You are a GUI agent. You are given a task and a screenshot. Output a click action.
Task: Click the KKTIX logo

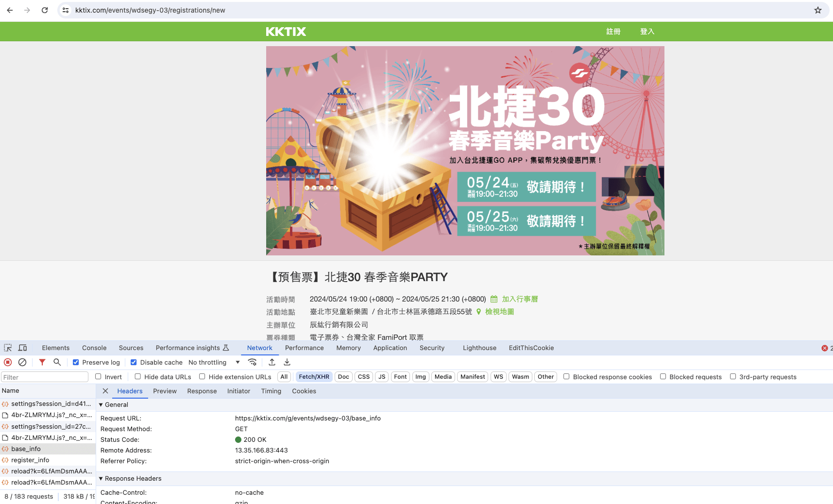pos(286,32)
